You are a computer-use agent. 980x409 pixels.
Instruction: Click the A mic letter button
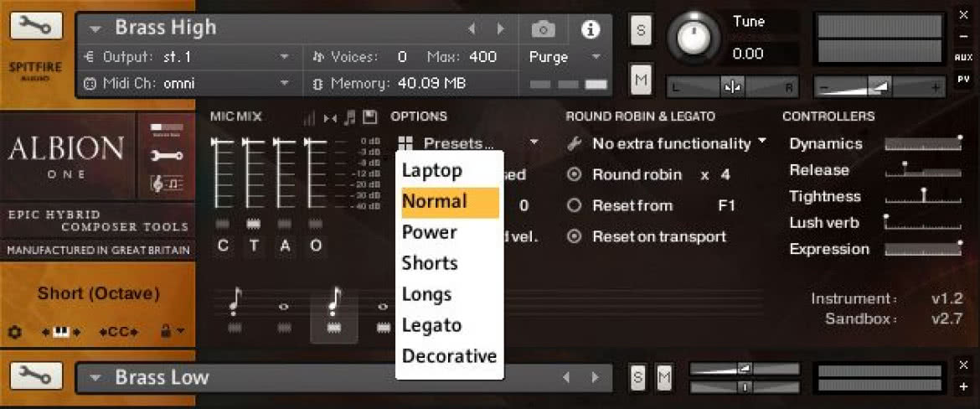point(285,246)
